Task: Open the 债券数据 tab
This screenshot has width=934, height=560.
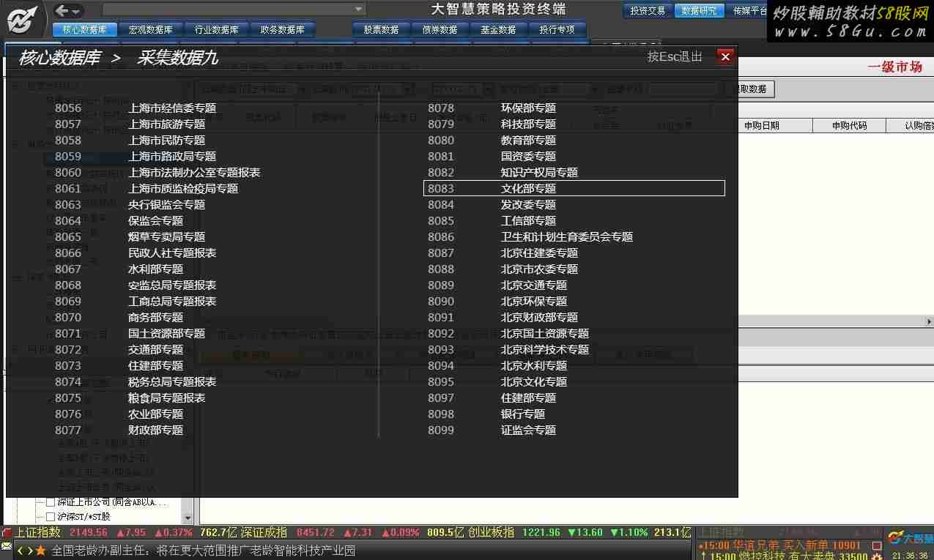Action: click(x=440, y=29)
